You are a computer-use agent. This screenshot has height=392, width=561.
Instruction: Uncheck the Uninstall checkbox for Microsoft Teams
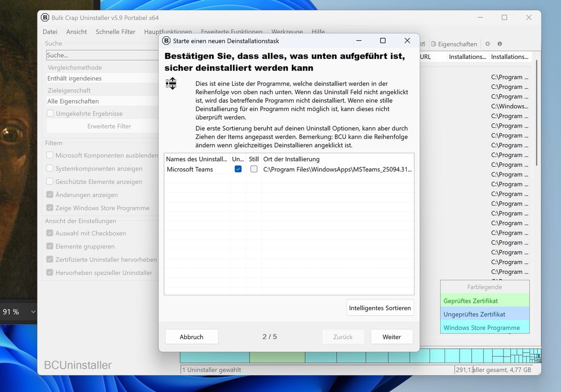(238, 169)
